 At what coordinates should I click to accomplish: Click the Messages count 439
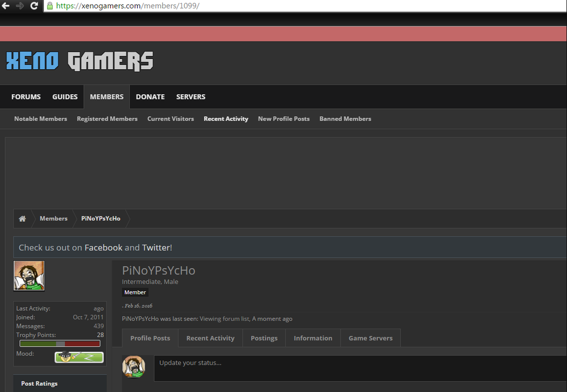99,326
